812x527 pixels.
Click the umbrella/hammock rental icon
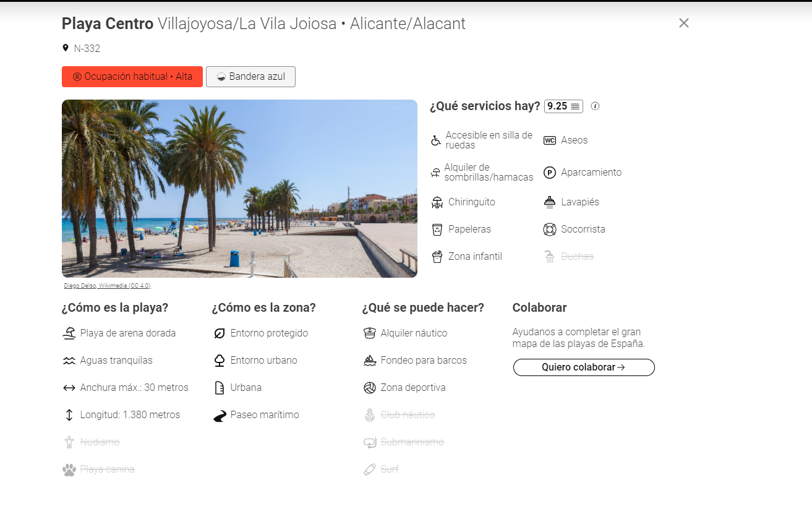pos(435,173)
